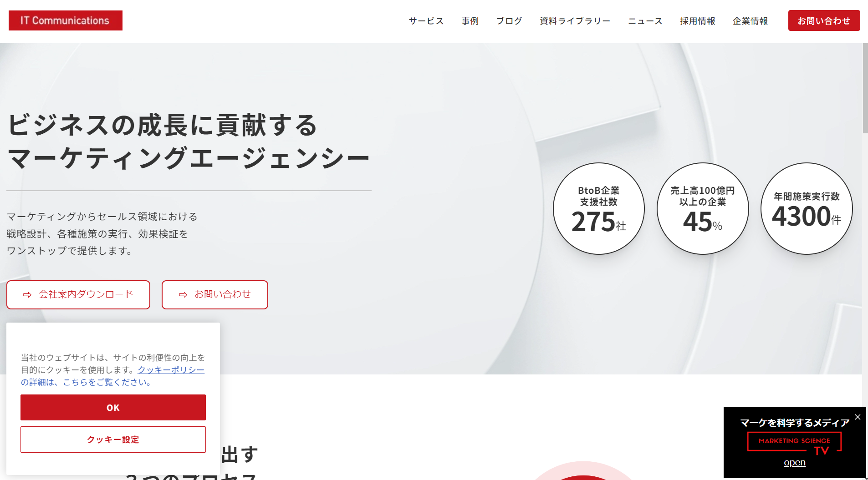This screenshot has width=868, height=480.
Task: Click the 年間施策実行数 4300件 circle
Action: pos(807,208)
